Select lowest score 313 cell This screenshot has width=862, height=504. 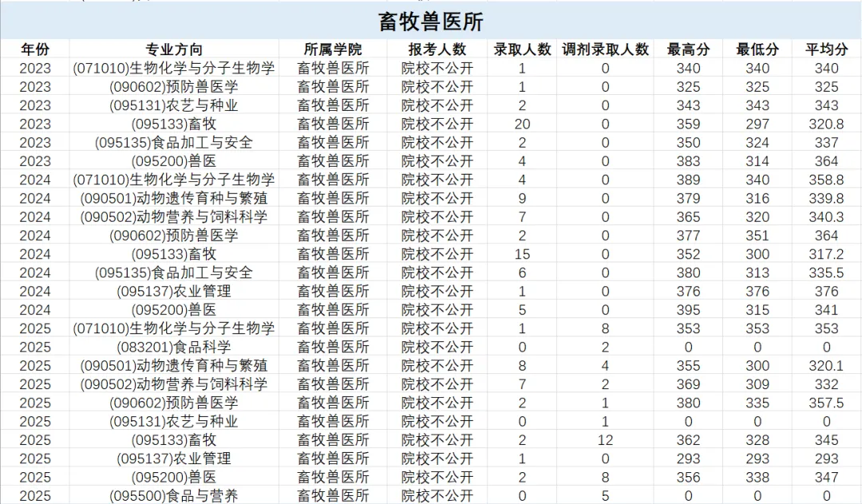tap(757, 273)
